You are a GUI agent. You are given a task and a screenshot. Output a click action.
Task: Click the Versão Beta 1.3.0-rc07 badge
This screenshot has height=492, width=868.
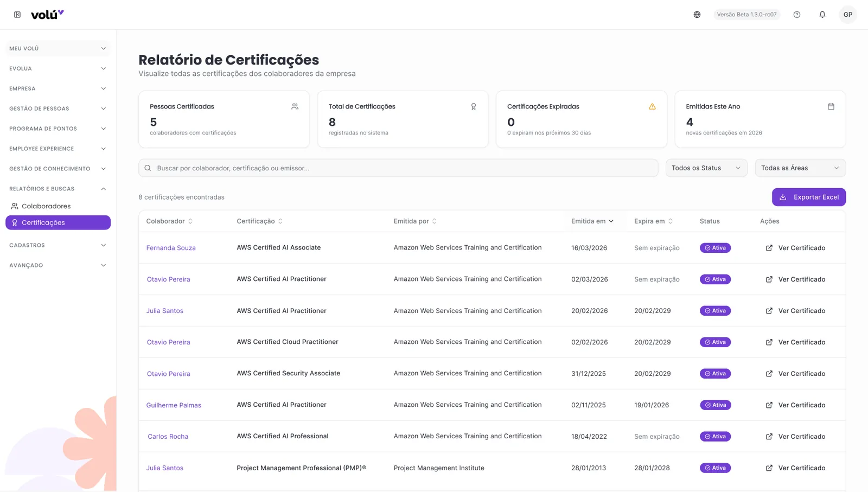[746, 15]
